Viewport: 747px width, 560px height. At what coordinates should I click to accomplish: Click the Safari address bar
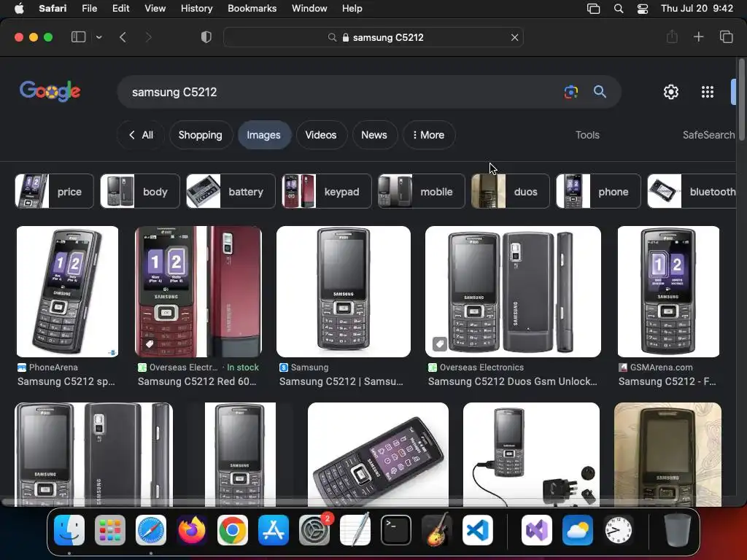coord(373,37)
